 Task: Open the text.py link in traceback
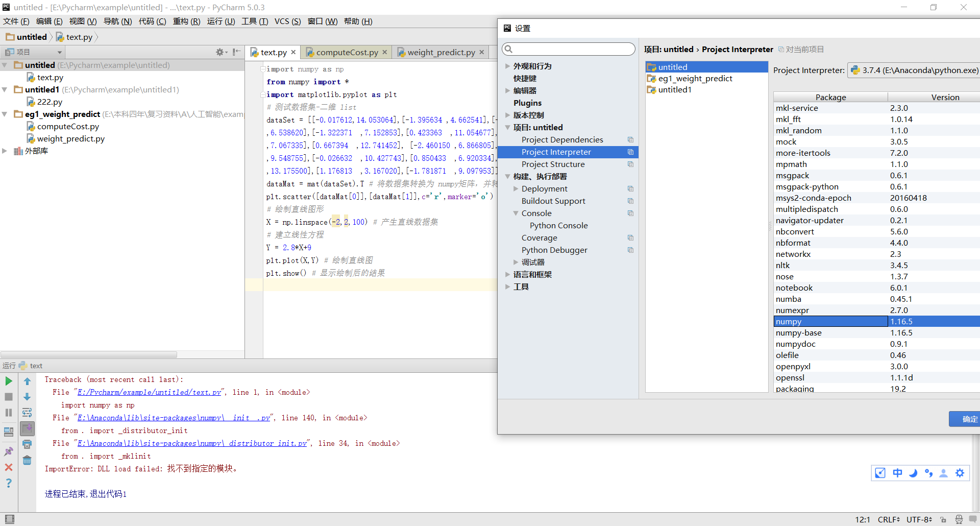tap(149, 393)
